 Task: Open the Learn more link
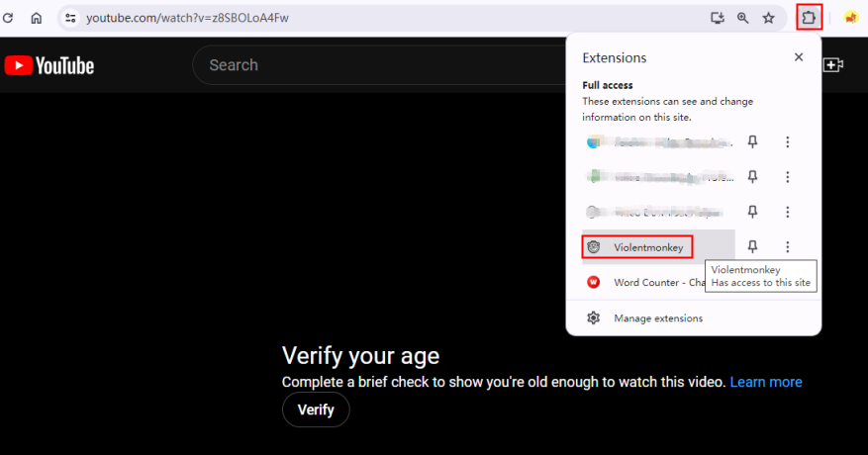point(765,382)
